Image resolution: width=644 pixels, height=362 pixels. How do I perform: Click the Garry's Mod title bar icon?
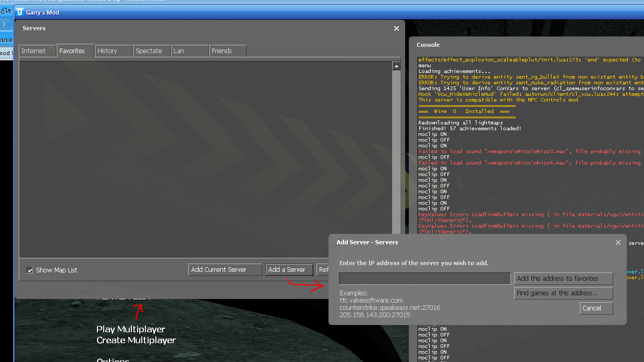pyautogui.click(x=19, y=11)
